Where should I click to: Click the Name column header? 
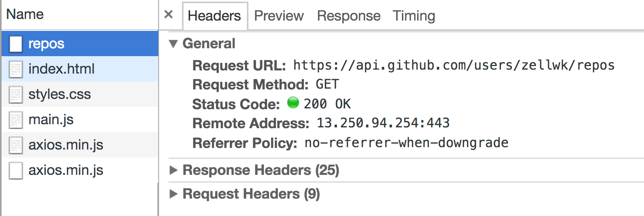pyautogui.click(x=25, y=14)
